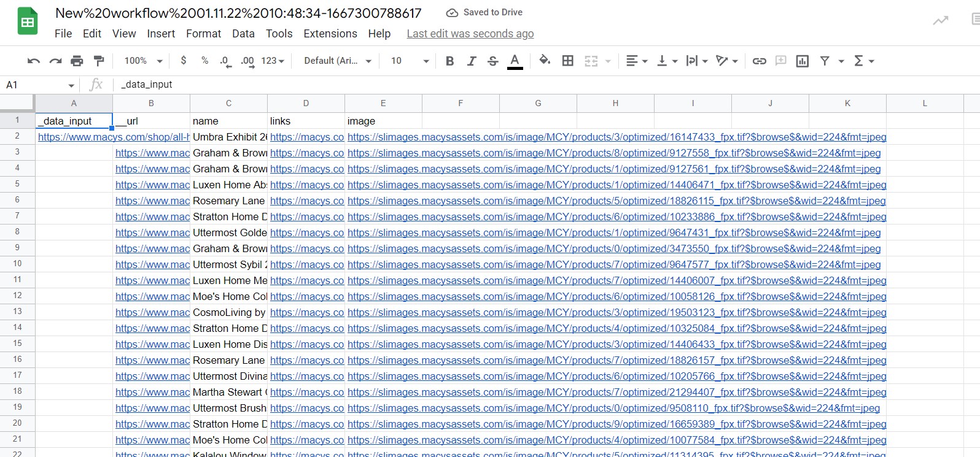
Task: Click the Undo arrow icon
Action: click(x=34, y=61)
